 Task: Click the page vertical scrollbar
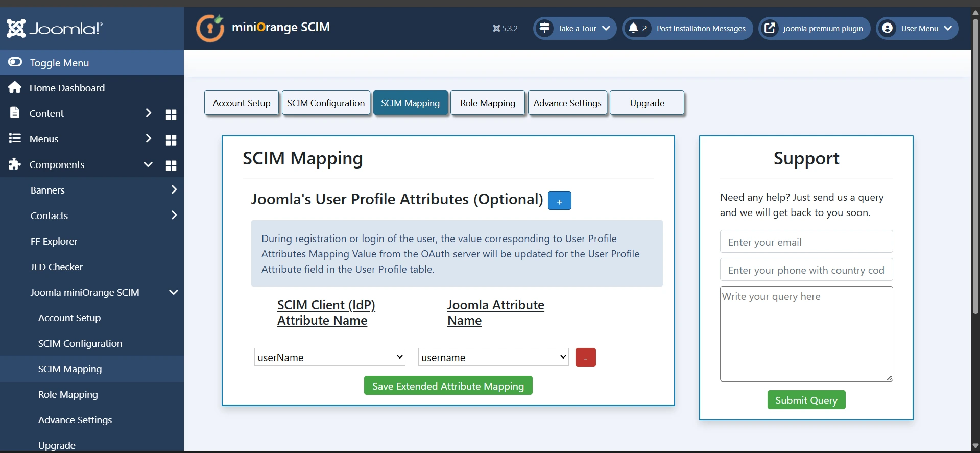pos(975,166)
